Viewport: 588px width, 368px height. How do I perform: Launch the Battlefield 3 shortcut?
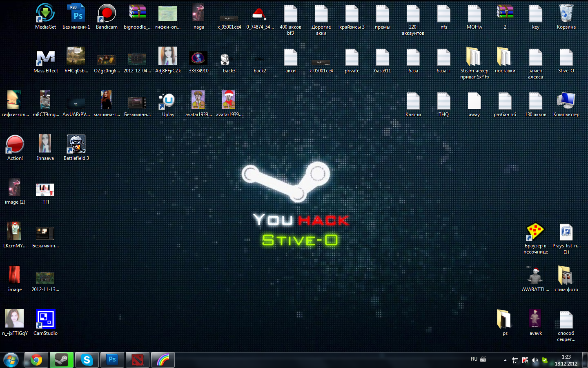[76, 148]
